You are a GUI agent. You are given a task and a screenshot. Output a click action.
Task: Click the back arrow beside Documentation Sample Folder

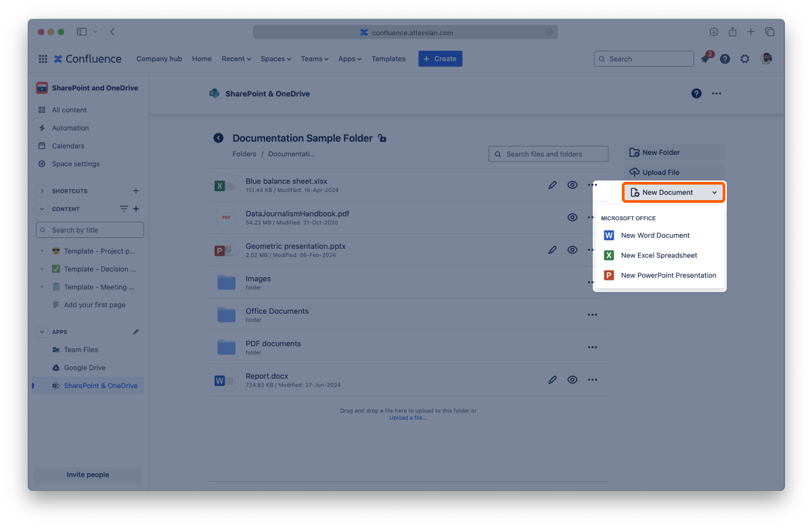[218, 138]
